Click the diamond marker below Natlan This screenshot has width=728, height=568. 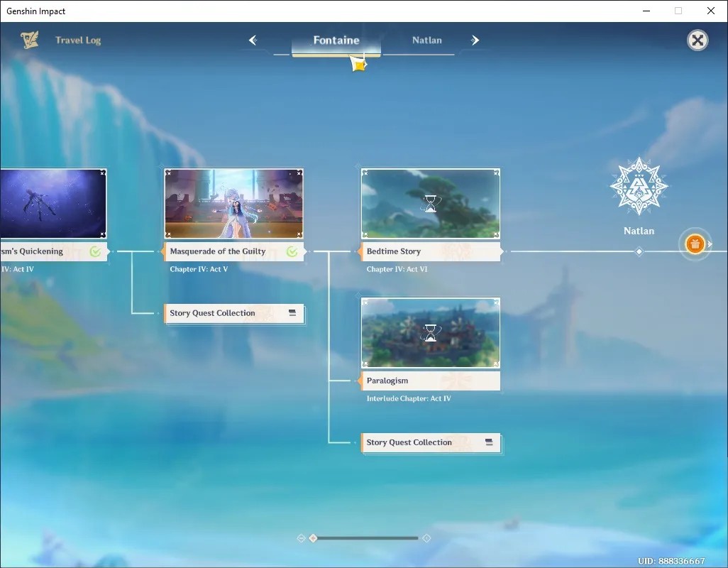coord(639,251)
